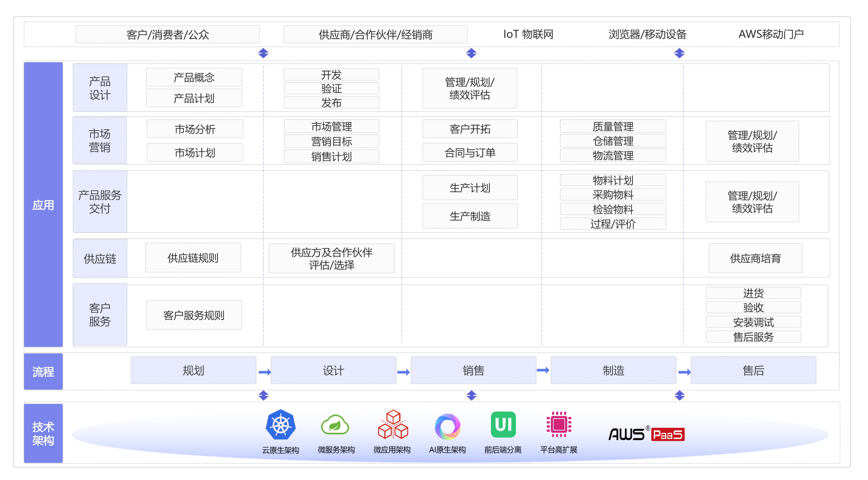Click the Kubernetes 云原生架构 icon
868x480 pixels.
point(280,424)
